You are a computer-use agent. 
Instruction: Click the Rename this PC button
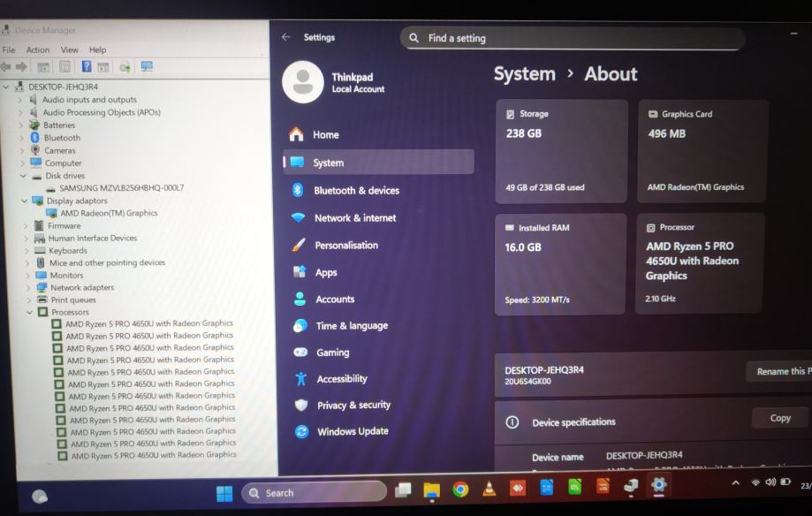tap(778, 371)
